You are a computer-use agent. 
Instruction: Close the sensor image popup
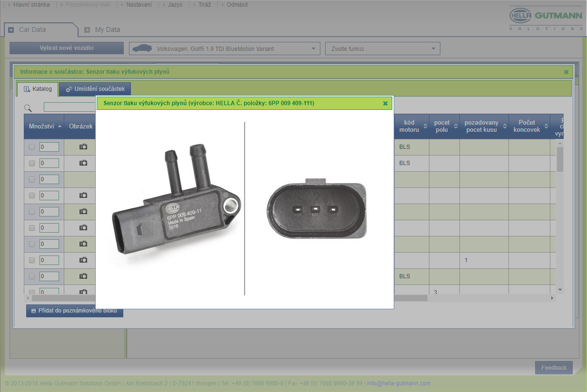(x=385, y=103)
